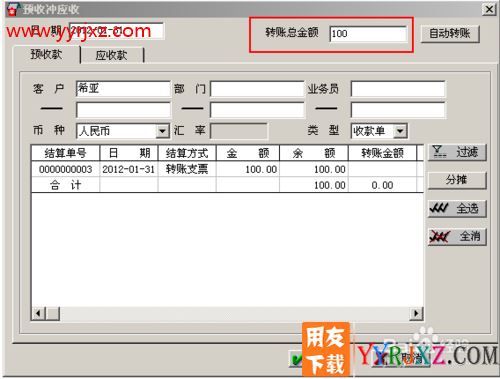Screen dimensions: 500x379
Task: Open the 类型 type dropdown arrow
Action: (x=400, y=131)
